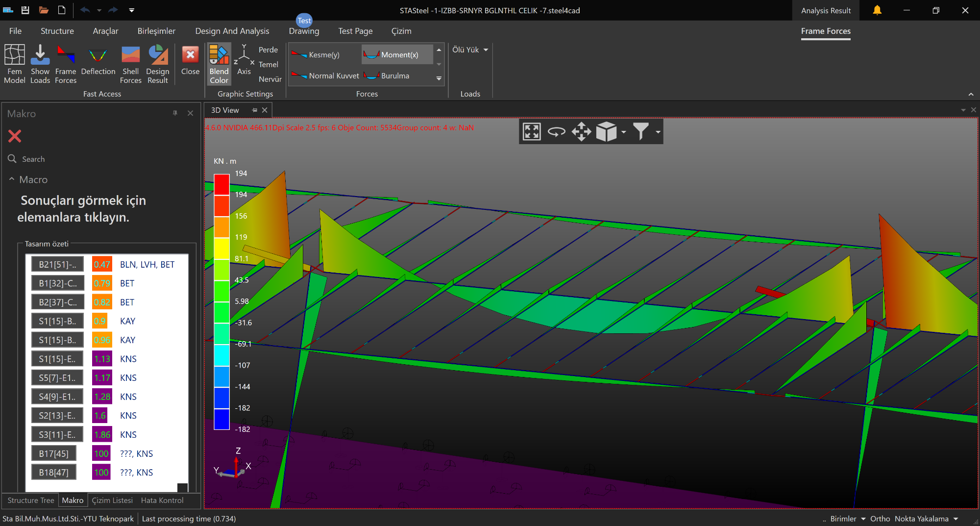
Task: Open the Ölü Yük load dropdown
Action: point(470,50)
